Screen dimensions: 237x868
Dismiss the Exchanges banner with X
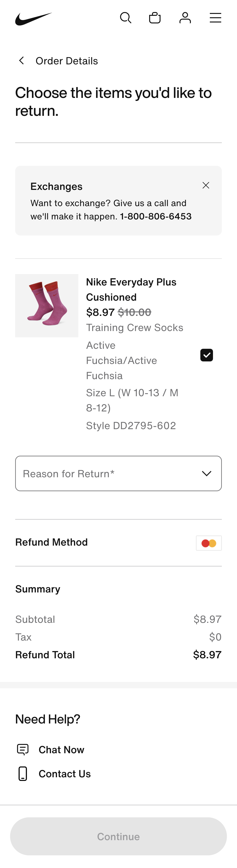coord(206,185)
